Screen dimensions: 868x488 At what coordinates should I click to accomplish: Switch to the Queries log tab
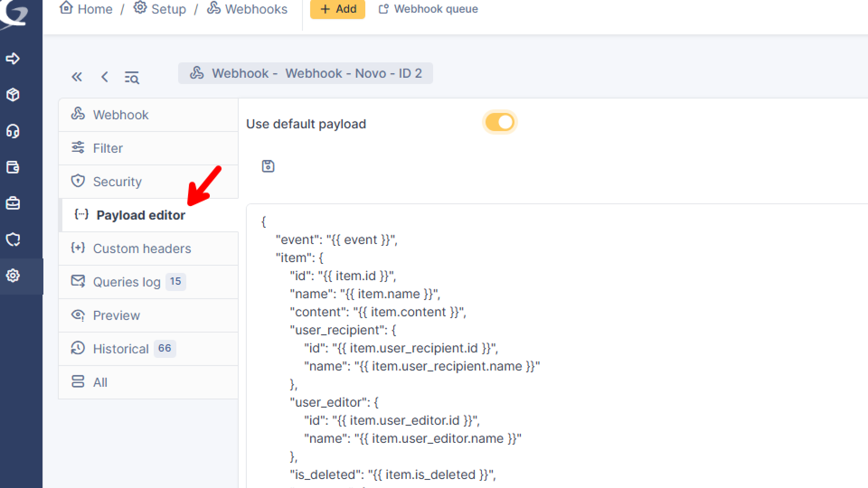click(x=127, y=282)
